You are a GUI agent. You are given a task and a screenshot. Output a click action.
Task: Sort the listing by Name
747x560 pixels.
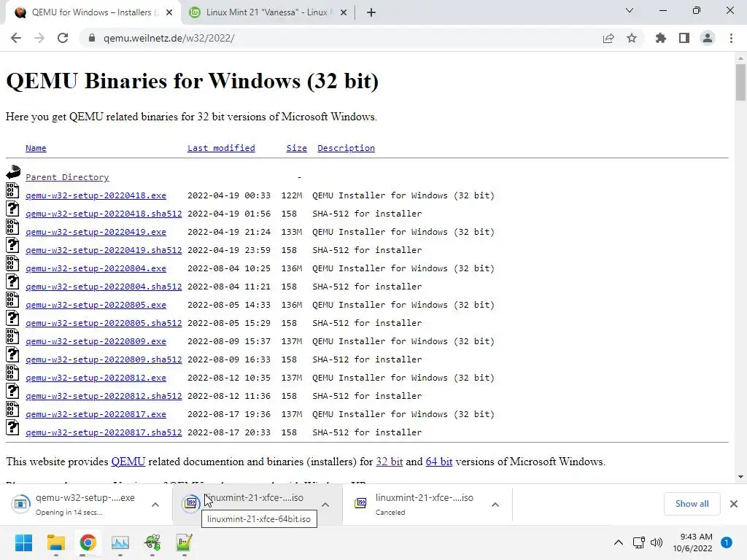tap(36, 148)
